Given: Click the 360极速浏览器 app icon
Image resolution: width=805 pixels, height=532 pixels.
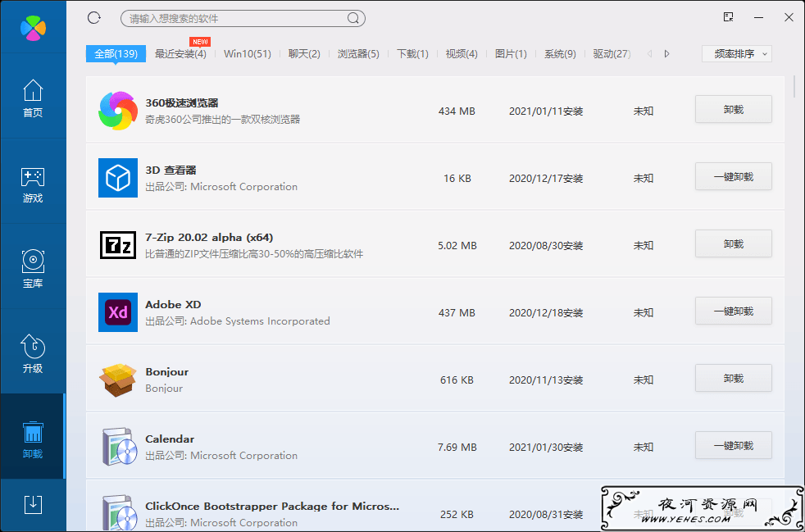Looking at the screenshot, I should 118,111.
